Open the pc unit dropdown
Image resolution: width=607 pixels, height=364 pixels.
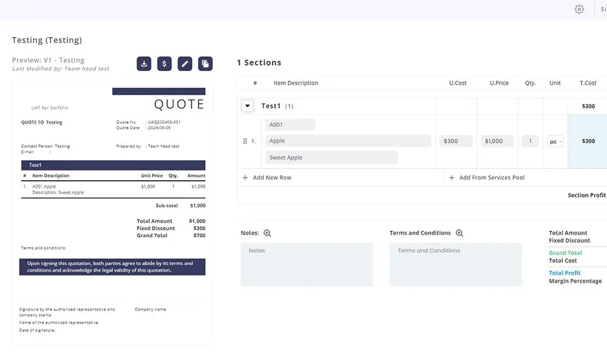[555, 141]
